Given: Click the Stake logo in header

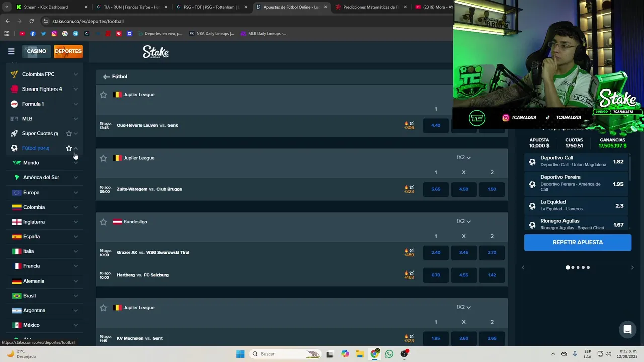Looking at the screenshot, I should [x=155, y=52].
